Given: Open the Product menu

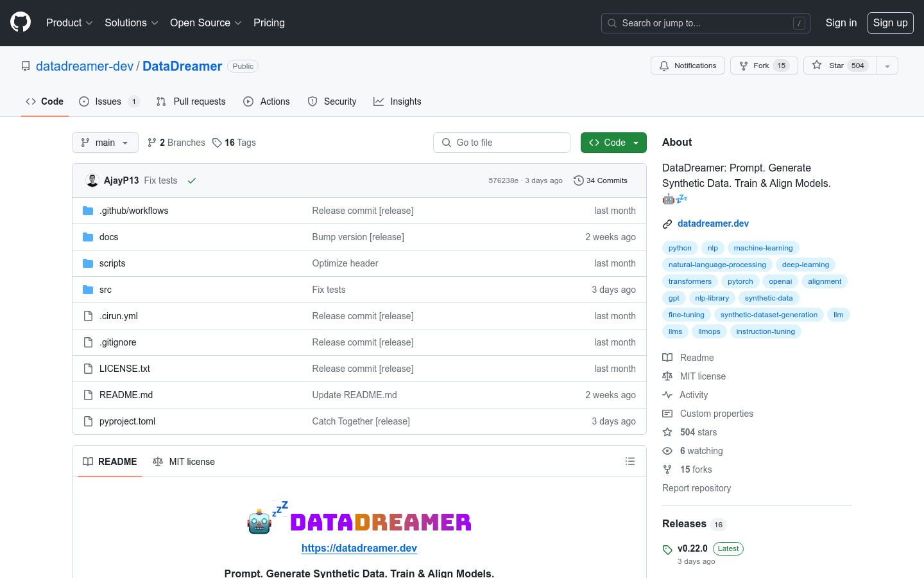Looking at the screenshot, I should (69, 22).
